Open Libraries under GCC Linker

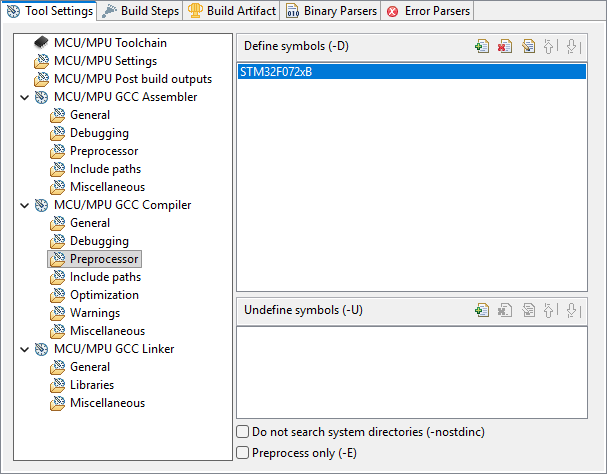[91, 385]
